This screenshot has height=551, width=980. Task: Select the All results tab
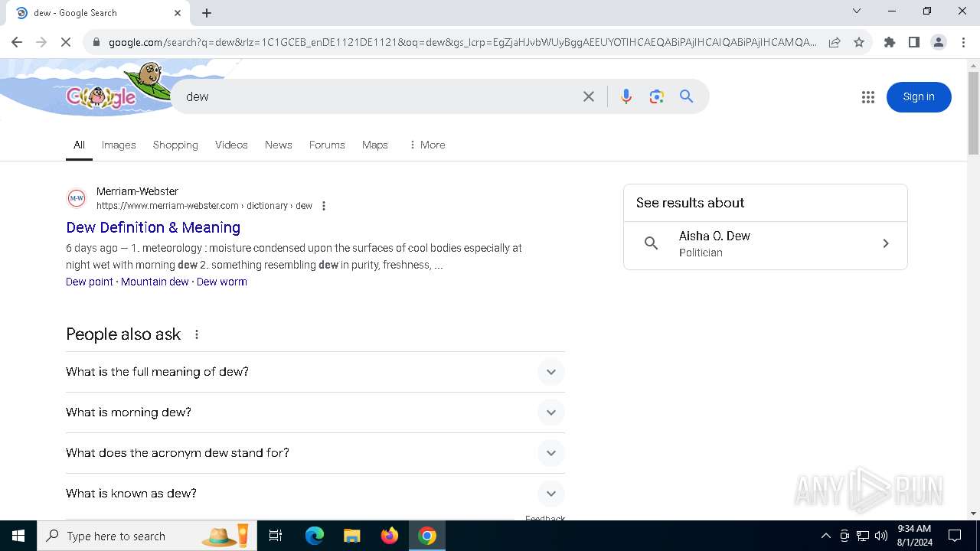point(79,145)
